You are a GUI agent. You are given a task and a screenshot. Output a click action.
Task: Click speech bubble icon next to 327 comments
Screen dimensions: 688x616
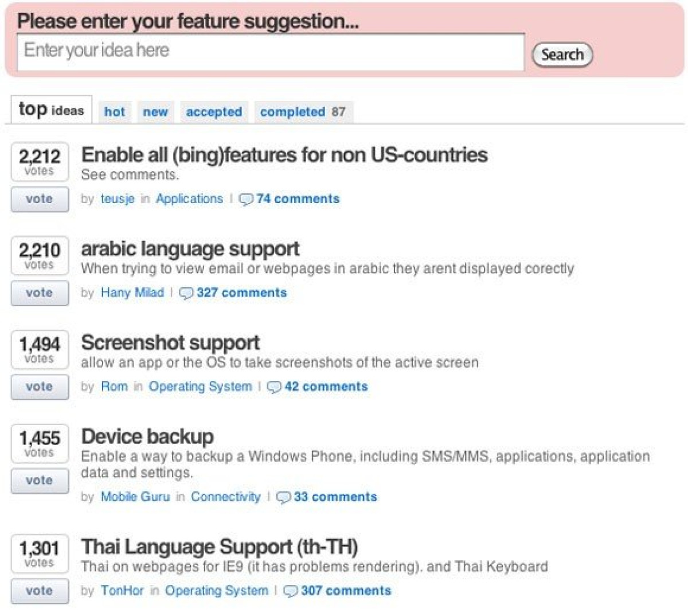[x=186, y=294]
